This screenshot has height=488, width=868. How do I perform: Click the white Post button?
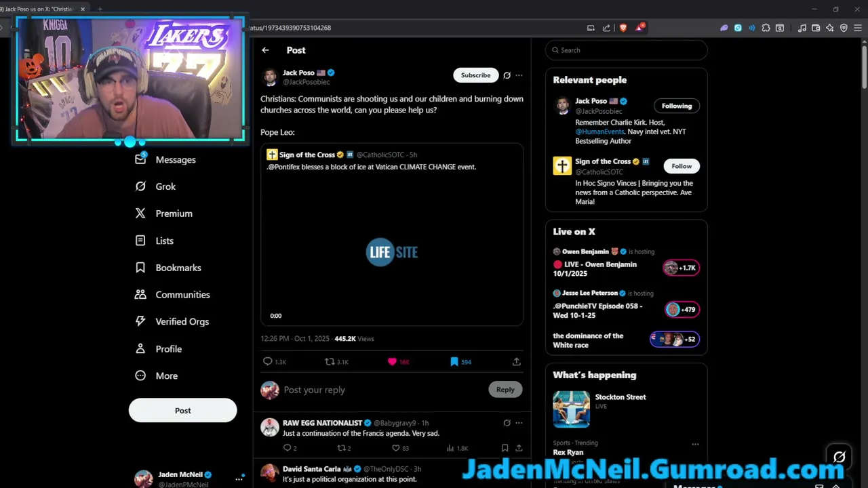[x=182, y=411]
